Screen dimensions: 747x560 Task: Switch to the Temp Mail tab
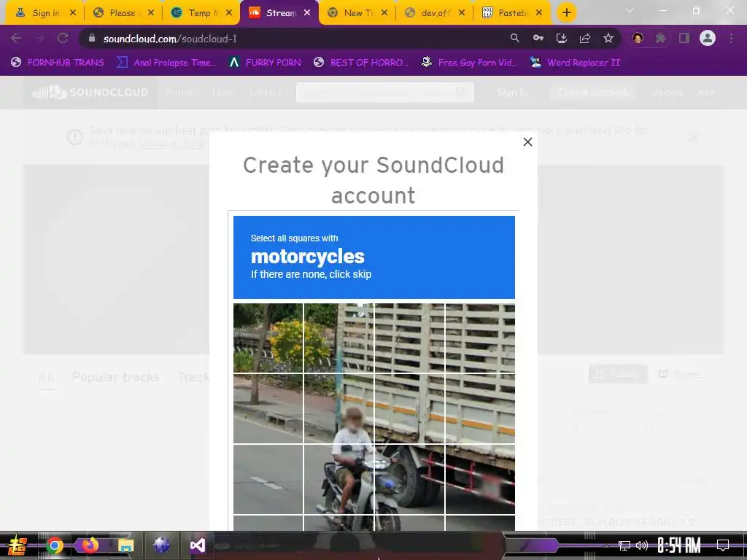(201, 13)
